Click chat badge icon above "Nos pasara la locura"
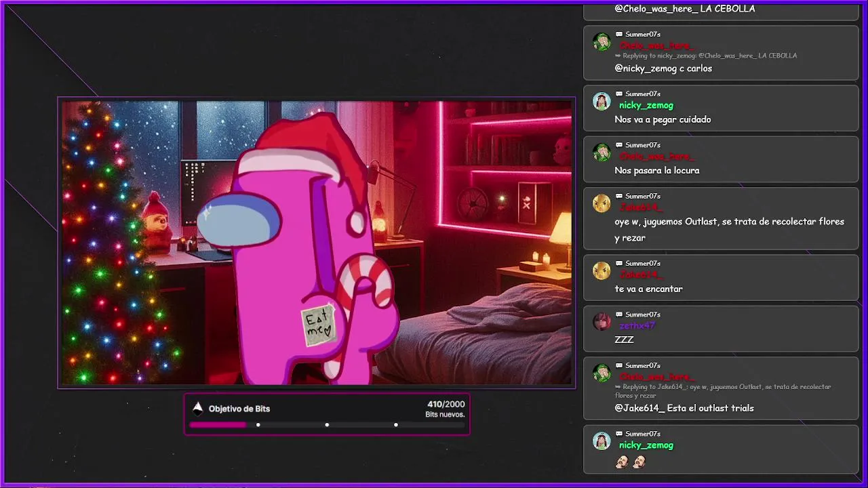868x488 pixels. pyautogui.click(x=619, y=144)
